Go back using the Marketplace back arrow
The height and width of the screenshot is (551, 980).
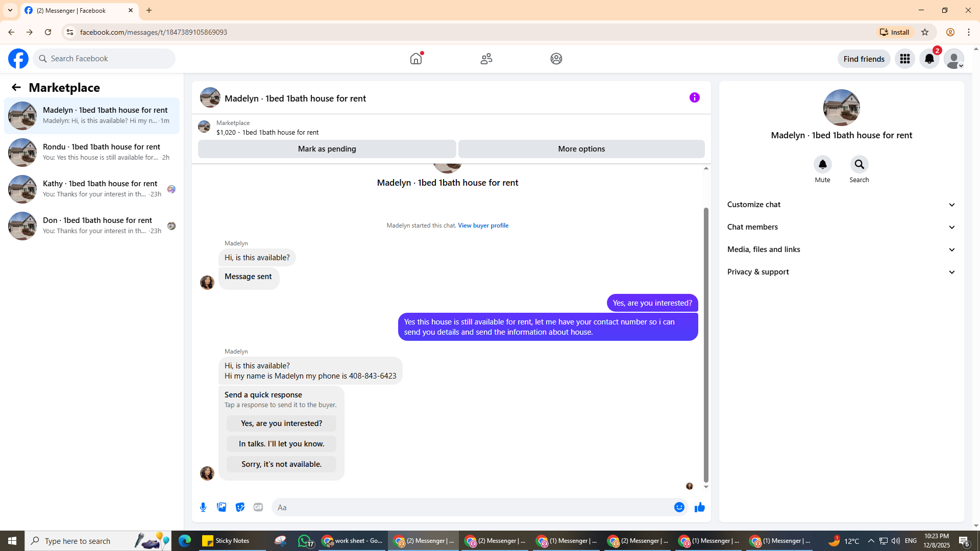point(16,87)
